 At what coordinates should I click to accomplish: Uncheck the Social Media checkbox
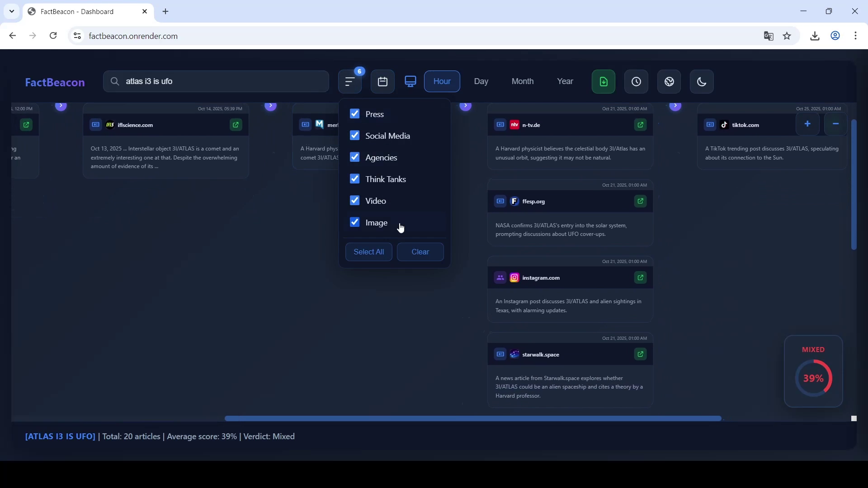[x=355, y=136]
